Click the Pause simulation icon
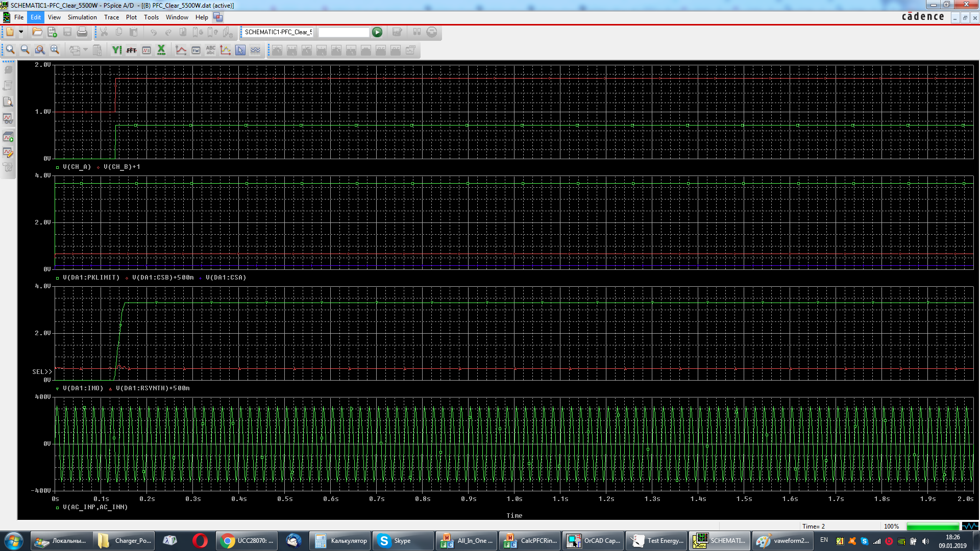Screen dimensions: 980x551 pos(417,32)
